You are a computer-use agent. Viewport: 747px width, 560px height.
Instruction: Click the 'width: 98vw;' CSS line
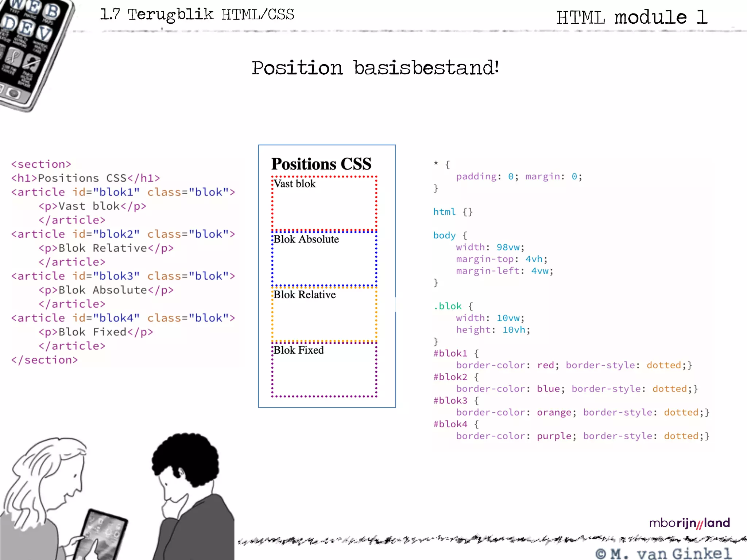coord(490,247)
